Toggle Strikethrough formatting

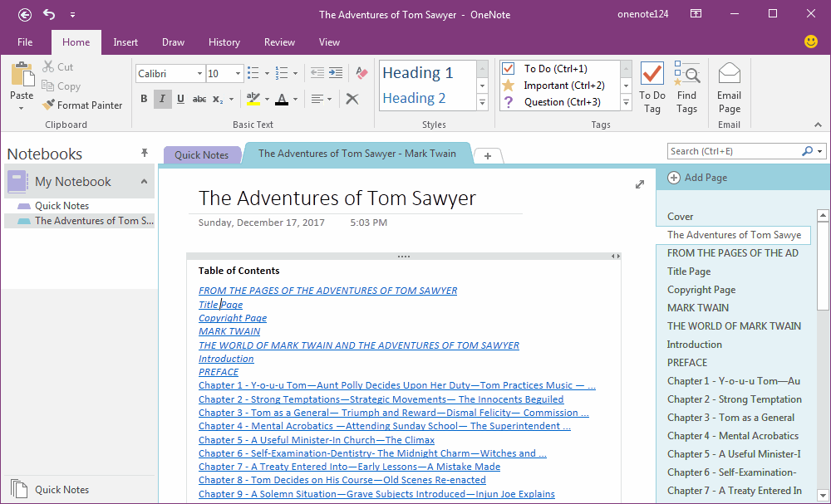click(199, 99)
